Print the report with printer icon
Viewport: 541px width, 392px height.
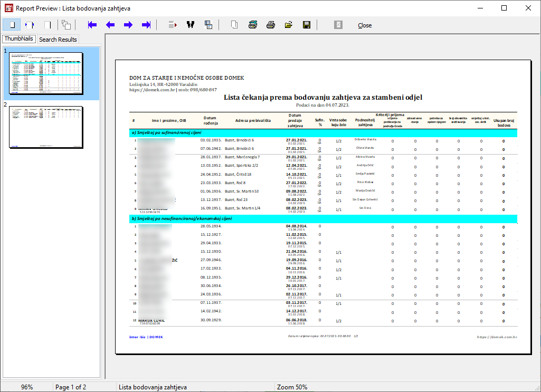pos(271,25)
